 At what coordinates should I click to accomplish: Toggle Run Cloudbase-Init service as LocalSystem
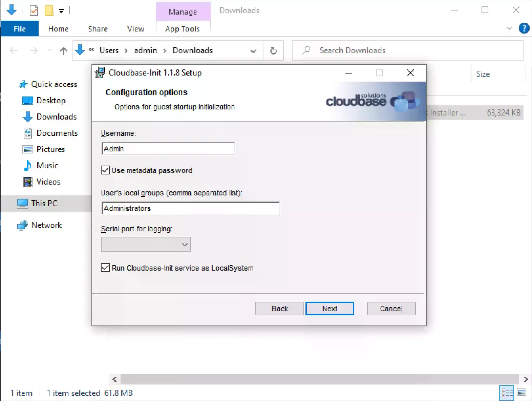click(x=105, y=268)
